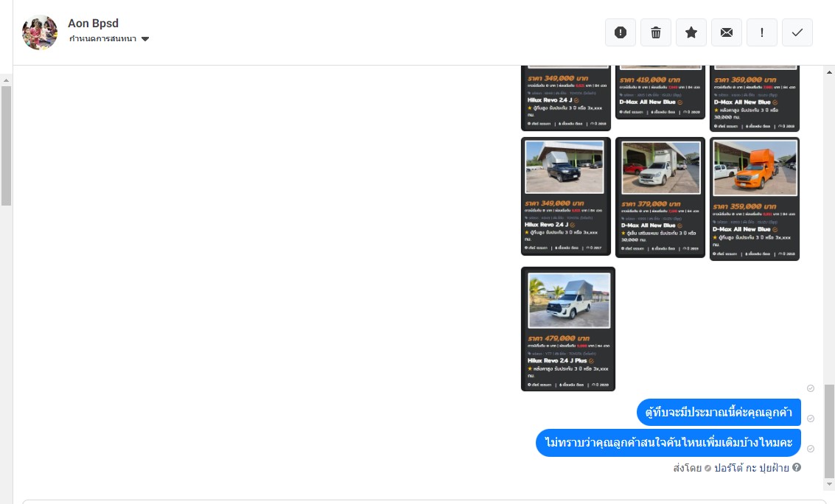Viewport: 835px width, 504px height.
Task: Open the 419,000 baht D-Max card at top
Action: 660,92
